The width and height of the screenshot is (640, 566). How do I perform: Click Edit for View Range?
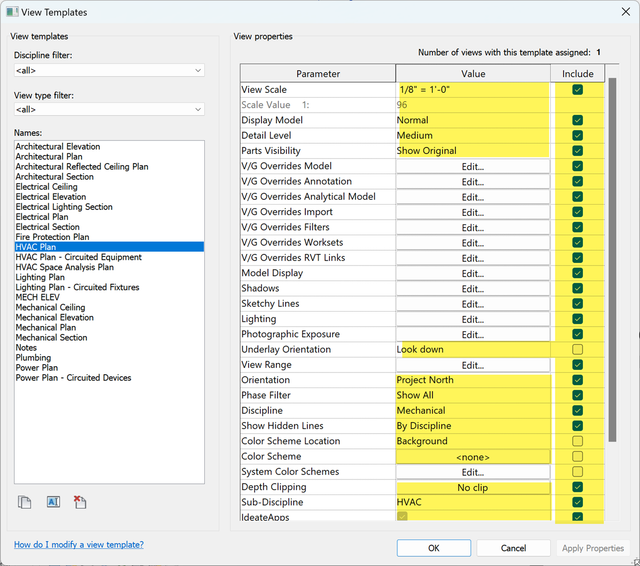pyautogui.click(x=472, y=365)
